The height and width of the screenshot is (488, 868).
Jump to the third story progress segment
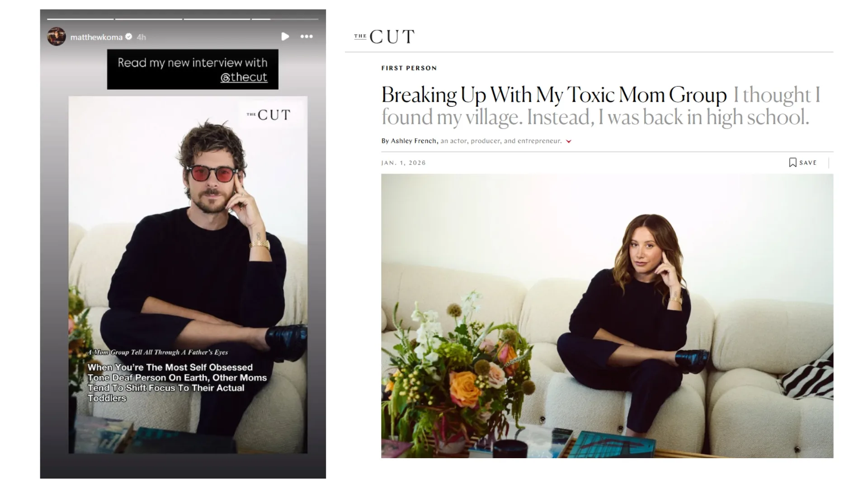pos(217,19)
